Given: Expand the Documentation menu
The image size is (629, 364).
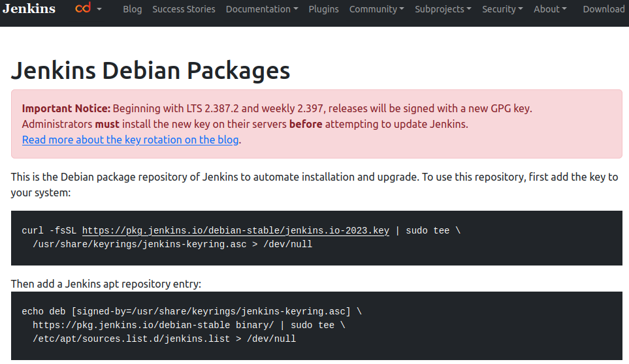Looking at the screenshot, I should [x=262, y=9].
